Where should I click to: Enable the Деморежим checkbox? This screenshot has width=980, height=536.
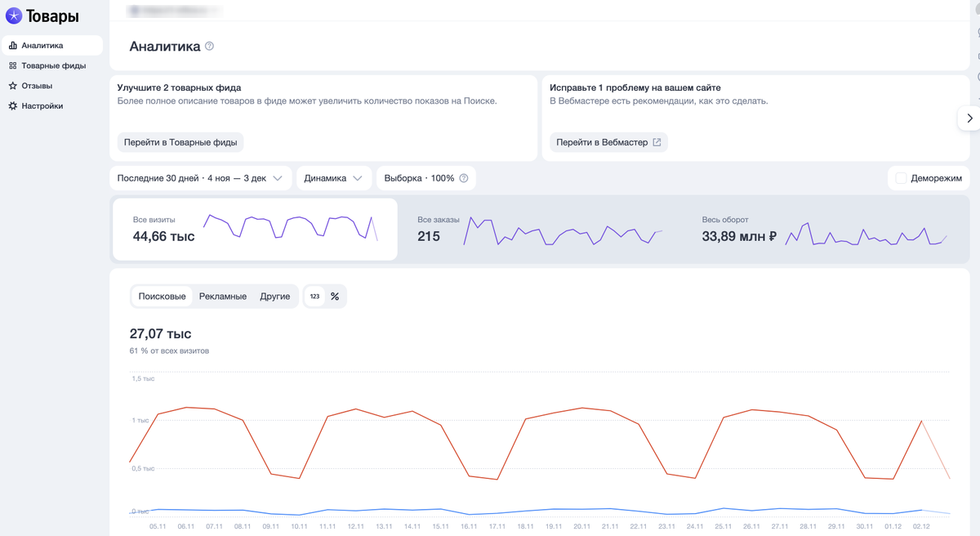[x=901, y=178]
